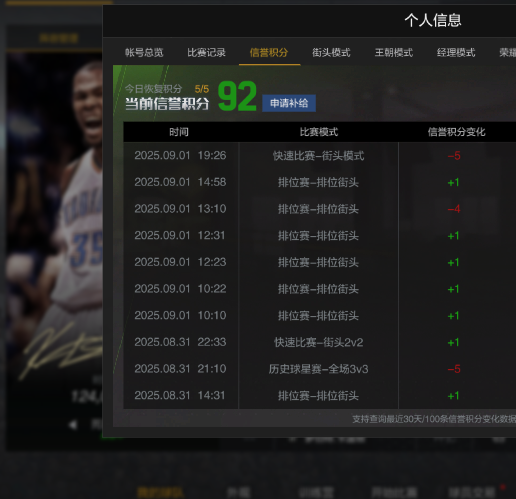516x499 pixels.
Task: Open the 街头模式 tab
Action: pyautogui.click(x=331, y=53)
